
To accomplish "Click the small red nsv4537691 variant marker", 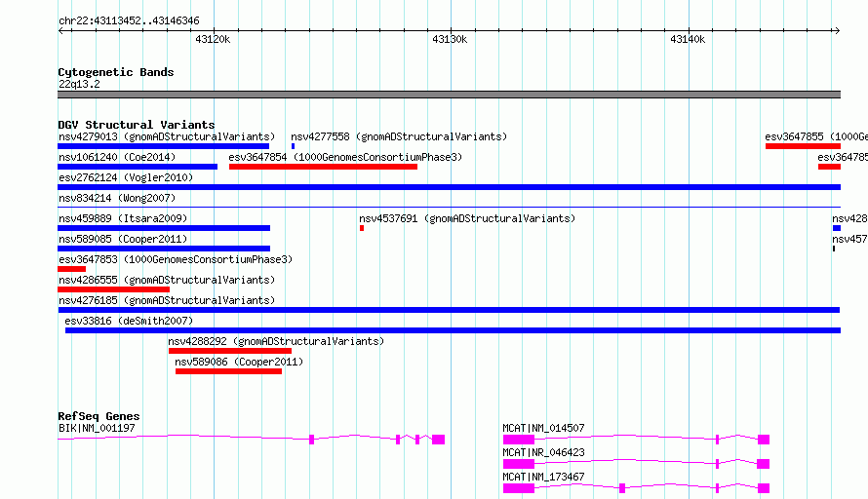I will (362, 228).
